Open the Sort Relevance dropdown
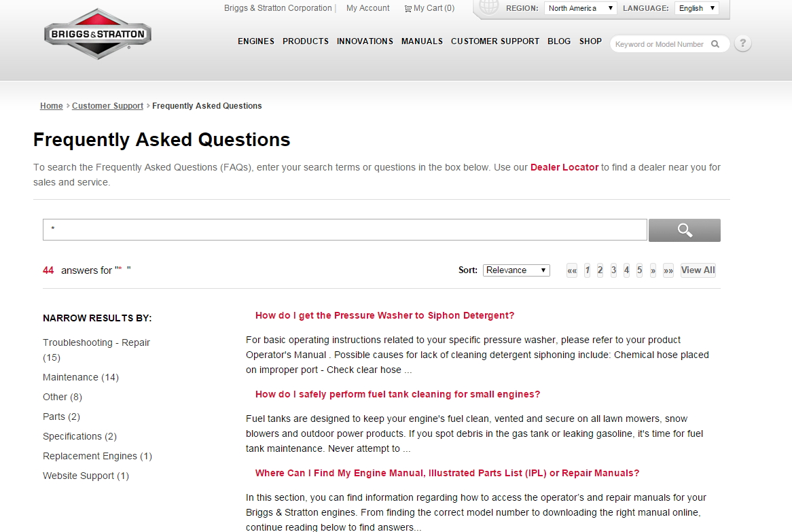This screenshot has height=532, width=792. (x=516, y=270)
